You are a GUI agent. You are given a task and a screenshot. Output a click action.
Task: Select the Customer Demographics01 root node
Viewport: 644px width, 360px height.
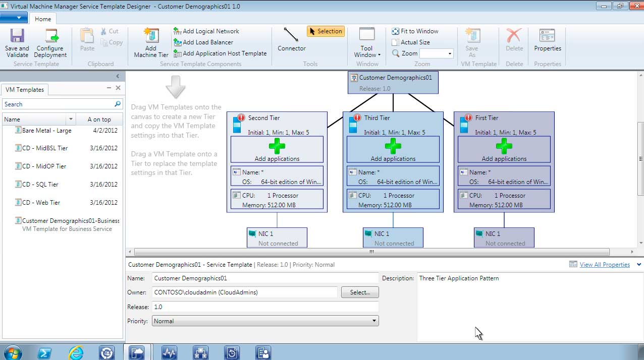click(x=393, y=83)
